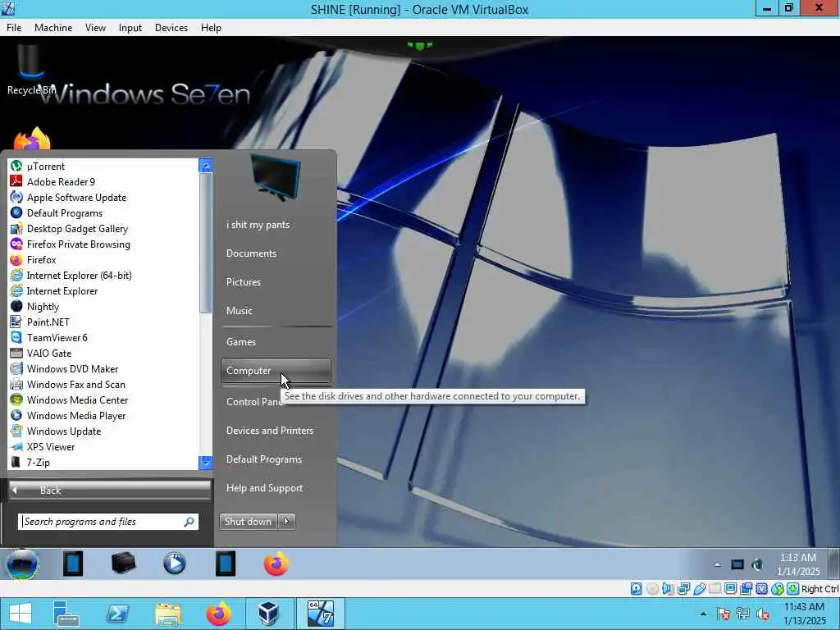The height and width of the screenshot is (630, 840).
Task: Open the File menu
Action: click(14, 28)
